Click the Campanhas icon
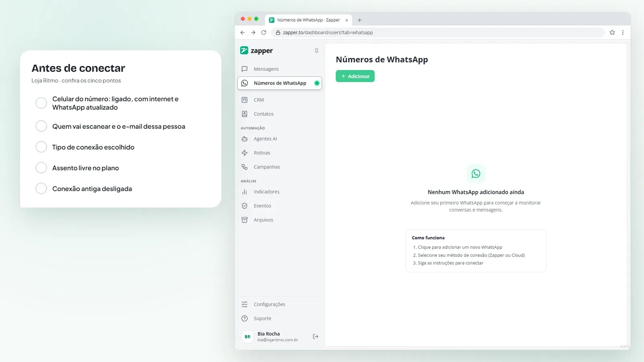644x362 pixels. 244,167
